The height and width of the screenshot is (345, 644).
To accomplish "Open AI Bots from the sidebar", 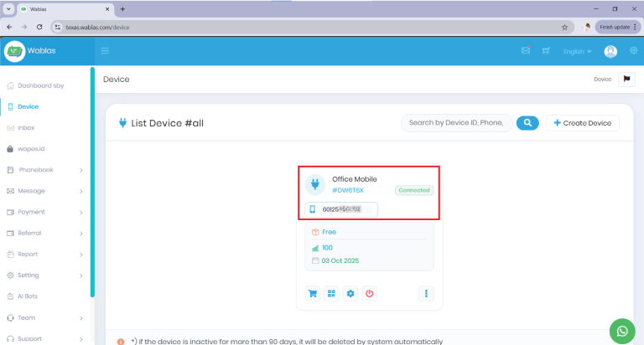I will point(27,296).
